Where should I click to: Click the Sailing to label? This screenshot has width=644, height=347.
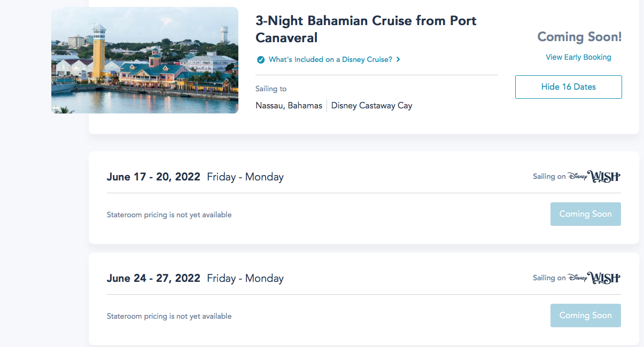[271, 89]
